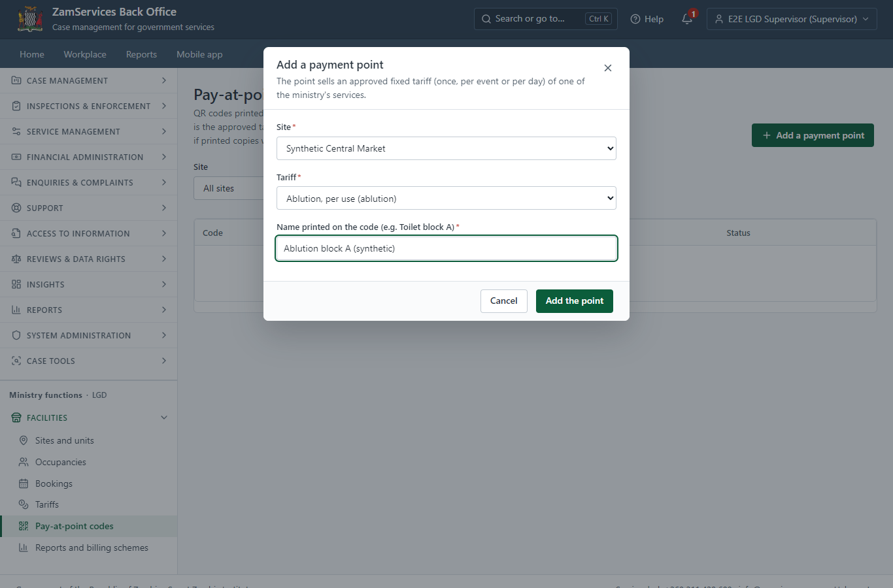893x588 pixels.
Task: Expand the Reports sidebar section
Action: pyautogui.click(x=88, y=310)
